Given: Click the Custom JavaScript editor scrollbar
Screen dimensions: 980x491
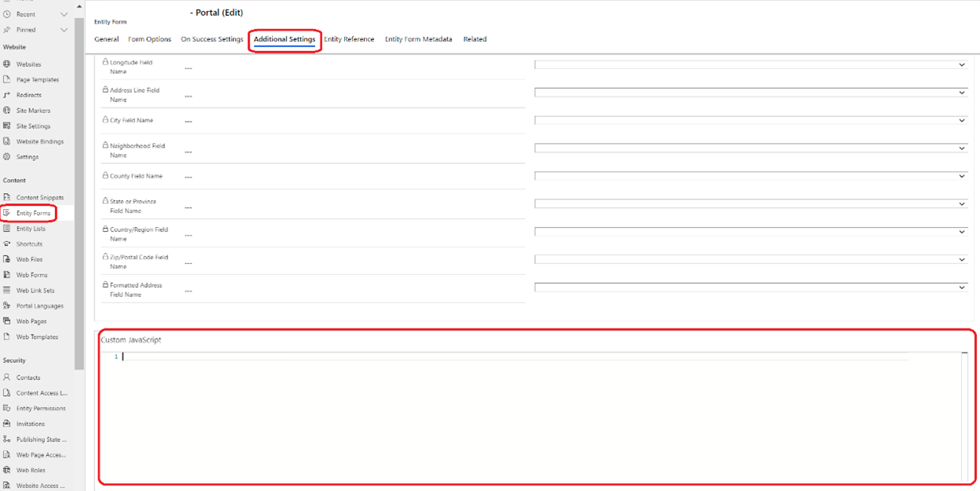Looking at the screenshot, I should (x=964, y=416).
